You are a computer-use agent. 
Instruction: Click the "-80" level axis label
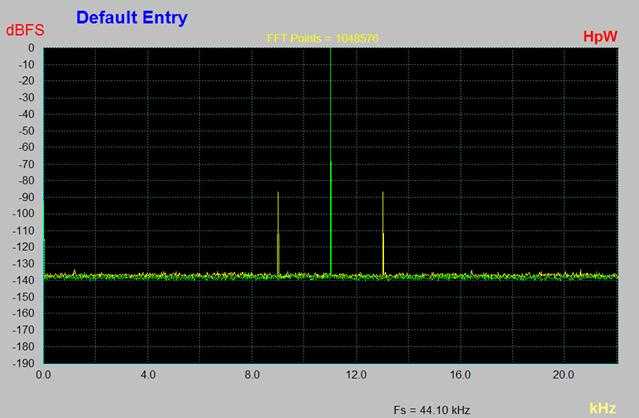coord(27,180)
